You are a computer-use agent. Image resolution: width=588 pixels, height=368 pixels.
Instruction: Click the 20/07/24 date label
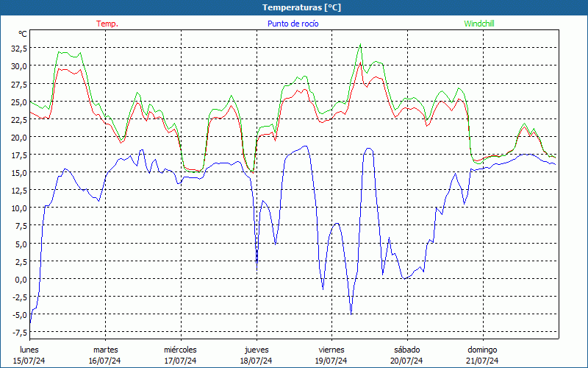(406, 361)
